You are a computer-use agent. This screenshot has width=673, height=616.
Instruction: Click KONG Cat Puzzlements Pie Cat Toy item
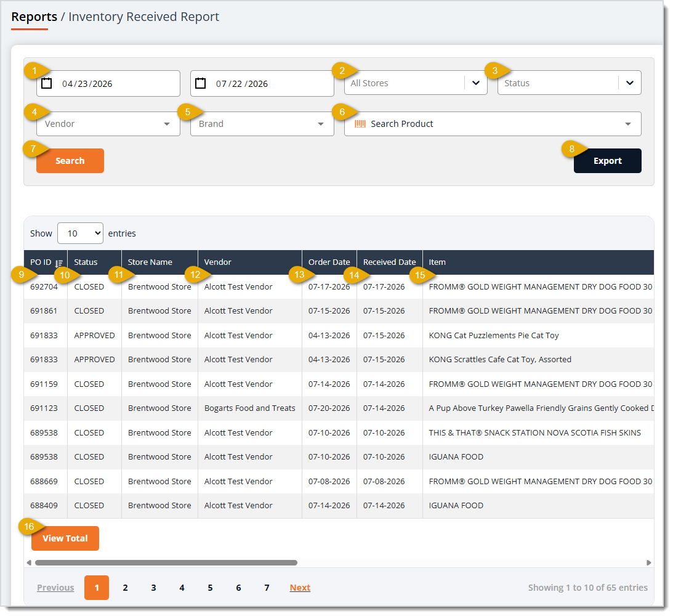coord(494,336)
